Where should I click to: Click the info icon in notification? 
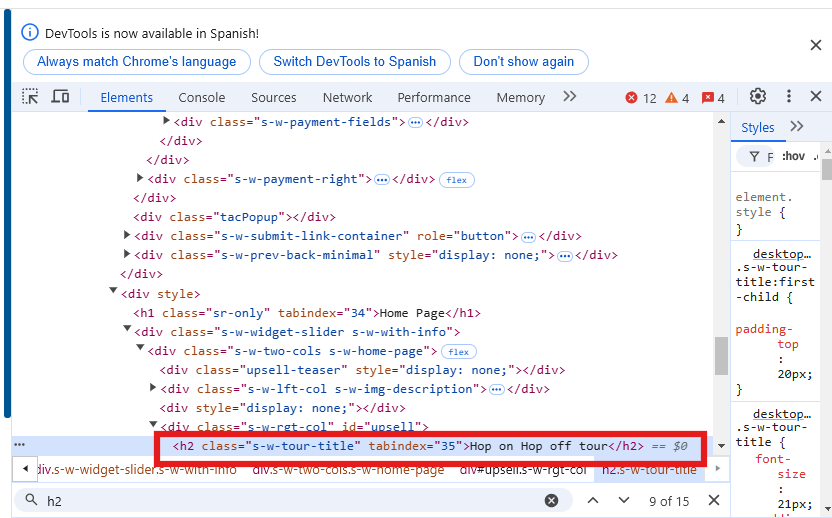[30, 32]
